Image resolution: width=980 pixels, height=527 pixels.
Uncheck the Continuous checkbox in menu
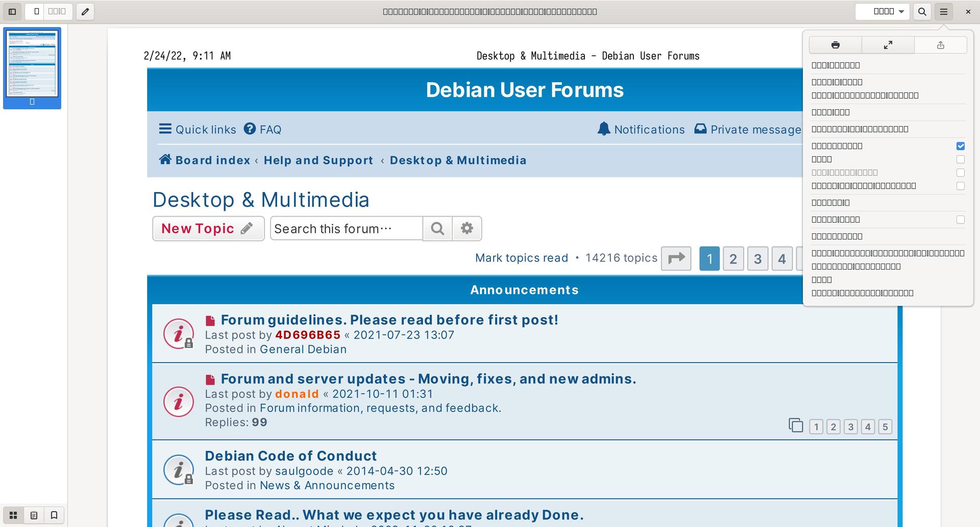tap(960, 146)
